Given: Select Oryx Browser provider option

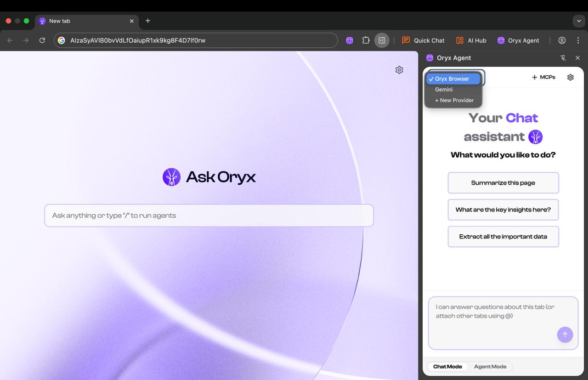Looking at the screenshot, I should (x=453, y=79).
